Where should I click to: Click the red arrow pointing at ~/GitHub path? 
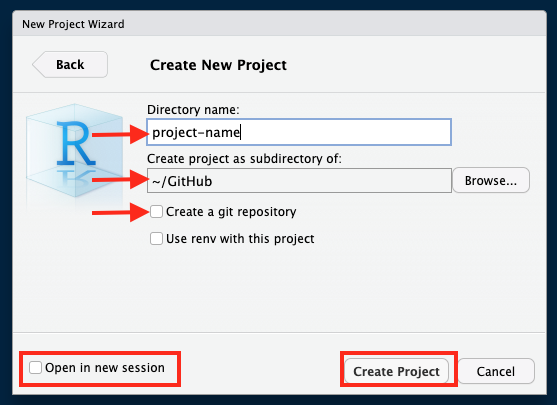[x=120, y=179]
